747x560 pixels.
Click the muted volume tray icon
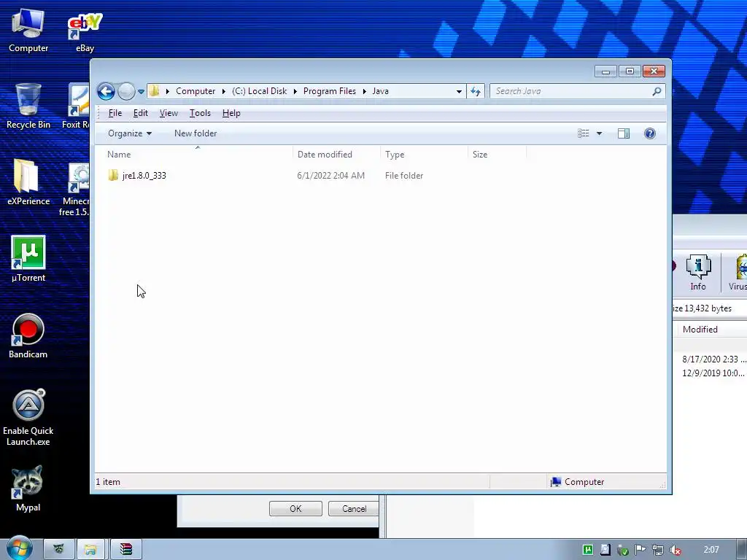point(676,550)
